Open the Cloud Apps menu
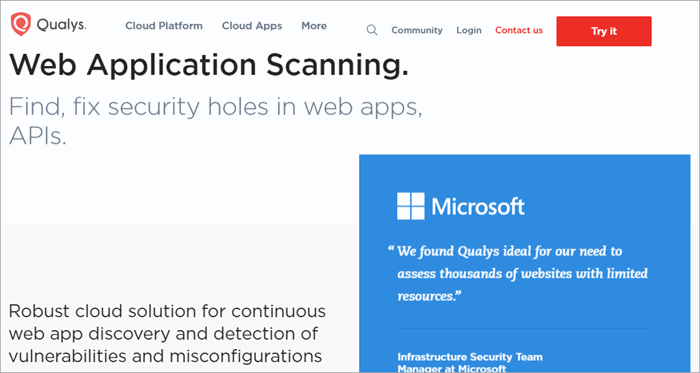 click(252, 26)
